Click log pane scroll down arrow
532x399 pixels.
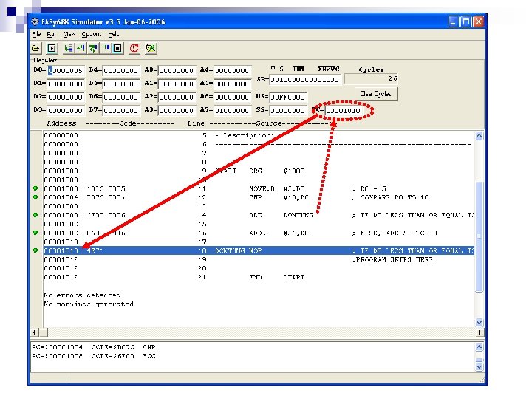pyautogui.click(x=479, y=366)
